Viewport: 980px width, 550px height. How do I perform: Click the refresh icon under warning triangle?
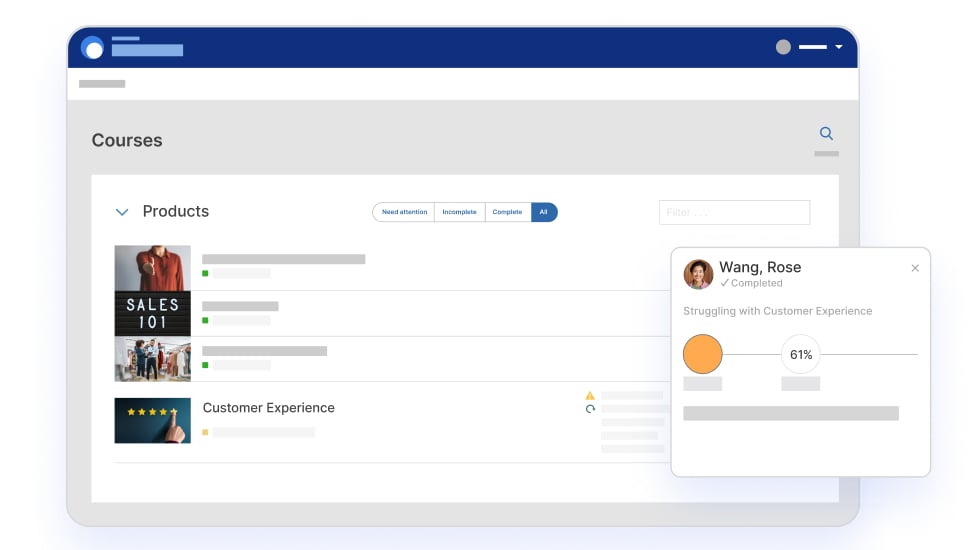tap(590, 409)
